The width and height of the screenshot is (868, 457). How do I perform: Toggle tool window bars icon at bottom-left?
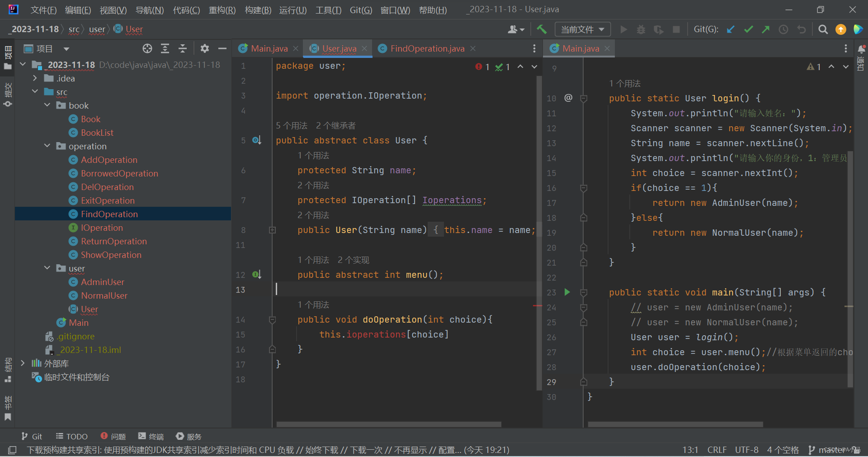point(12,450)
